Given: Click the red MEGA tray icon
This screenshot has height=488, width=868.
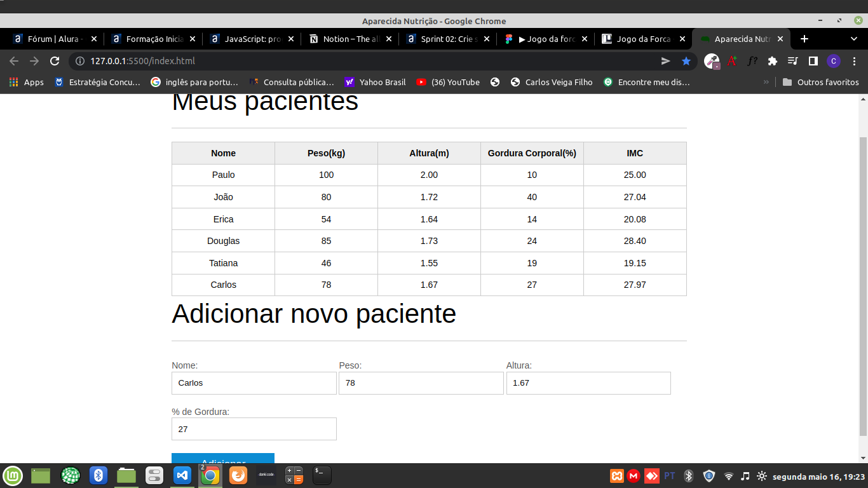Looking at the screenshot, I should [x=634, y=475].
